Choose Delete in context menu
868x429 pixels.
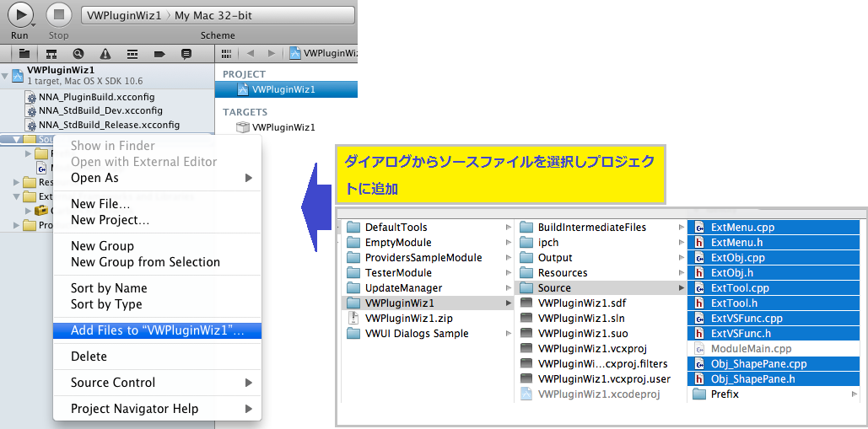click(157, 357)
